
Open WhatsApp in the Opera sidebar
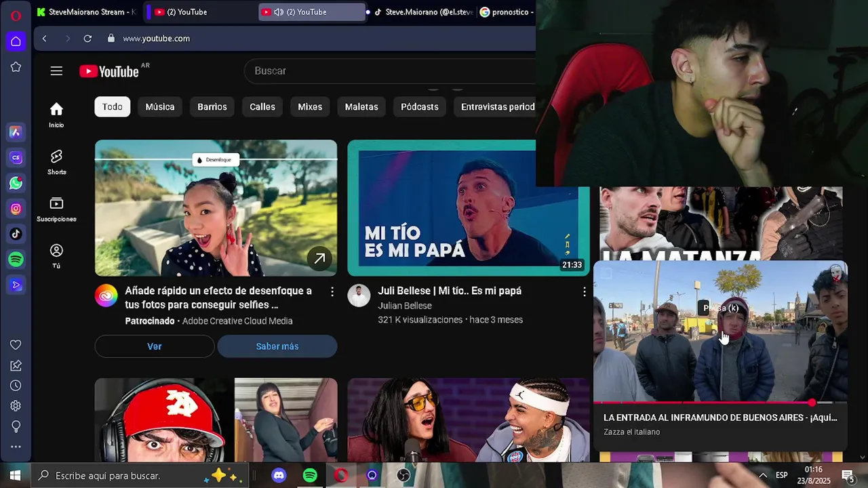coord(16,183)
